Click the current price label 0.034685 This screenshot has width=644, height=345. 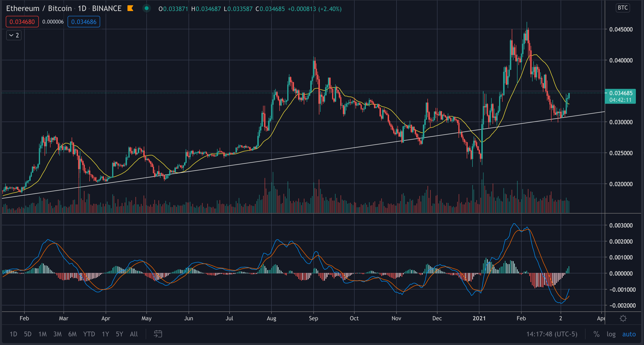point(621,96)
